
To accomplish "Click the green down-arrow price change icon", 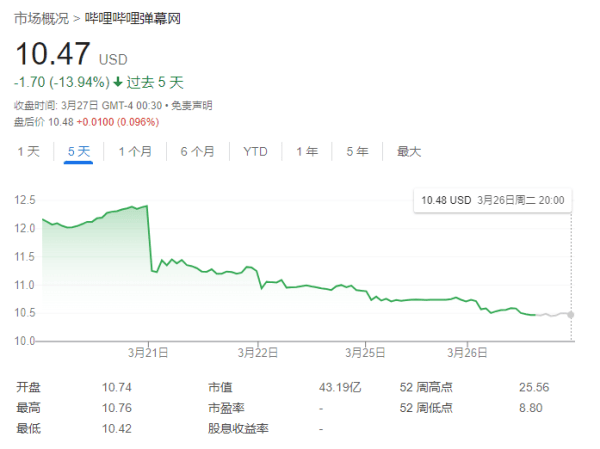I will point(118,82).
